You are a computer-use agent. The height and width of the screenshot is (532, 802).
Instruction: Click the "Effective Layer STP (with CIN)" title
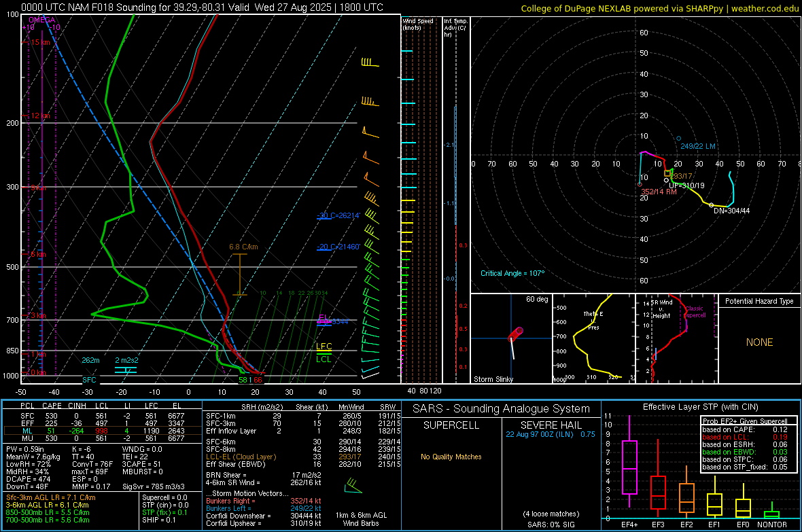[x=700, y=407]
